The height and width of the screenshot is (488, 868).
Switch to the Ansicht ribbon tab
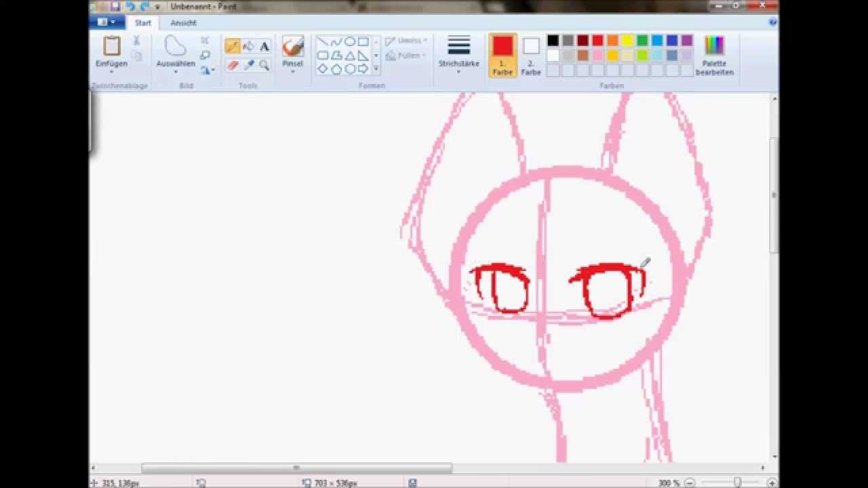(x=184, y=22)
